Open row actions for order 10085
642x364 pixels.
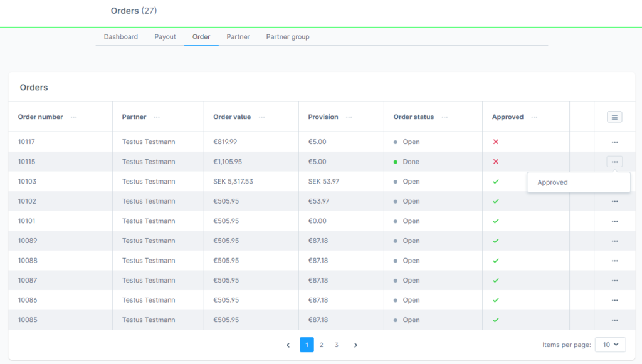(x=614, y=320)
